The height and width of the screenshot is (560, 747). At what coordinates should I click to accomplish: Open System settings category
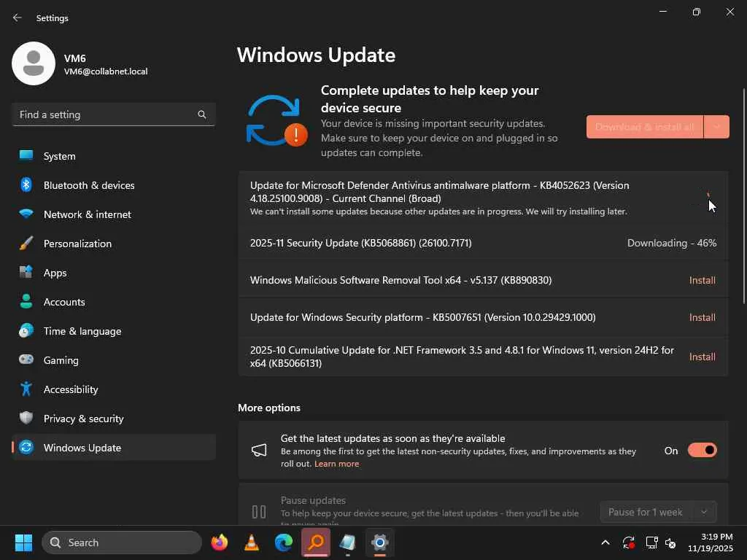114,156
